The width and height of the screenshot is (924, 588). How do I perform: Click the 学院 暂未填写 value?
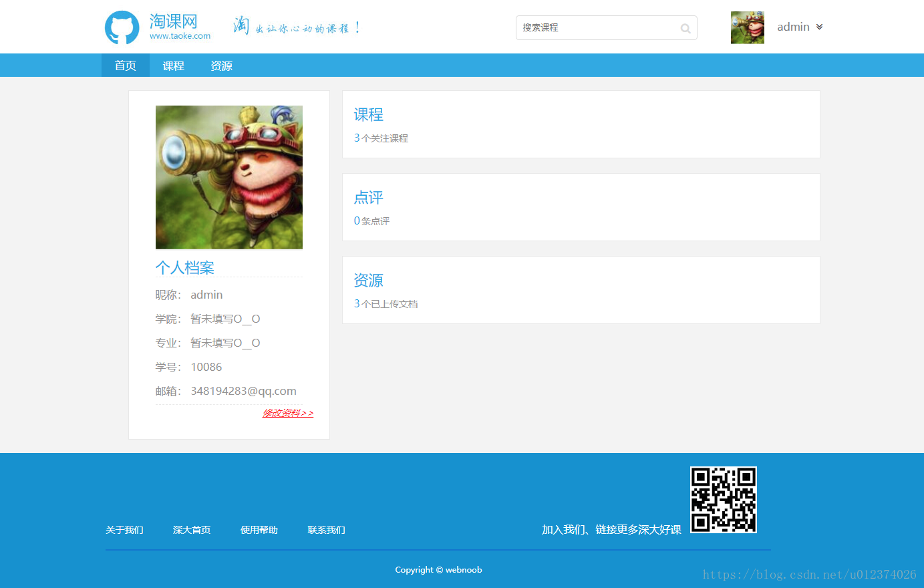coord(225,319)
